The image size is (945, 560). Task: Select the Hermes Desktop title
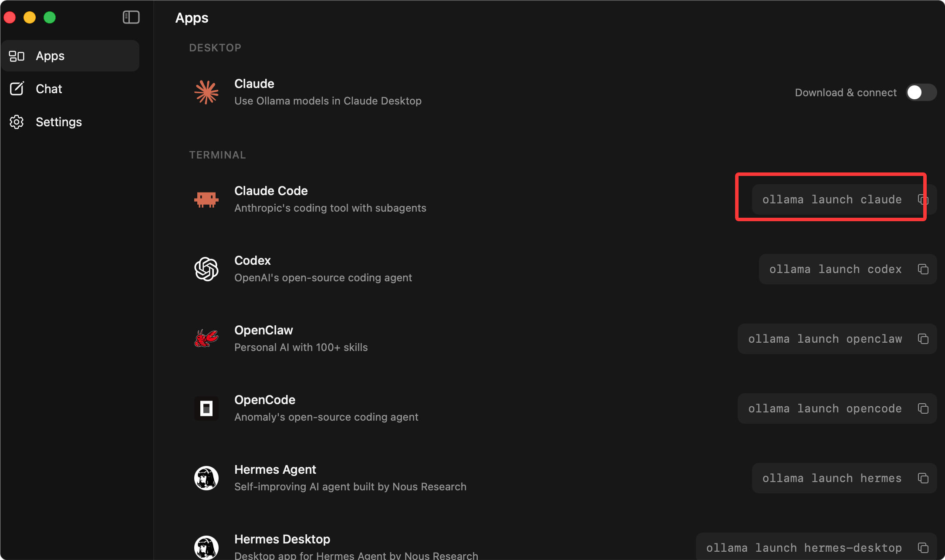(282, 539)
